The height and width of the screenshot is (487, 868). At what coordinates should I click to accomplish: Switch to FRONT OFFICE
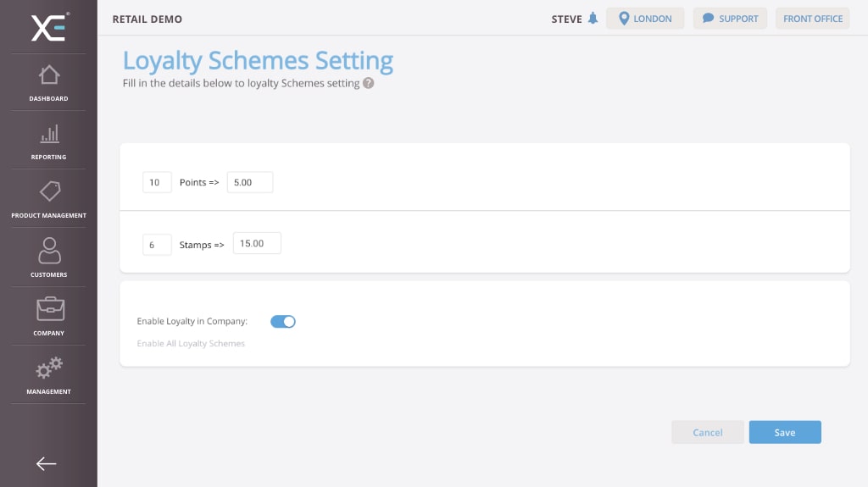tap(812, 19)
